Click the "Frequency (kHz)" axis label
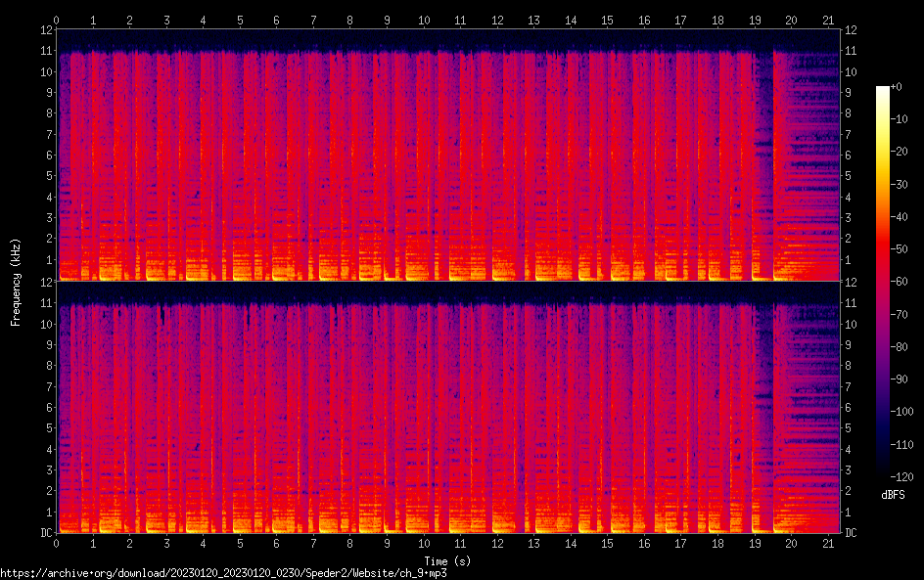This screenshot has width=924, height=580. pos(16,281)
